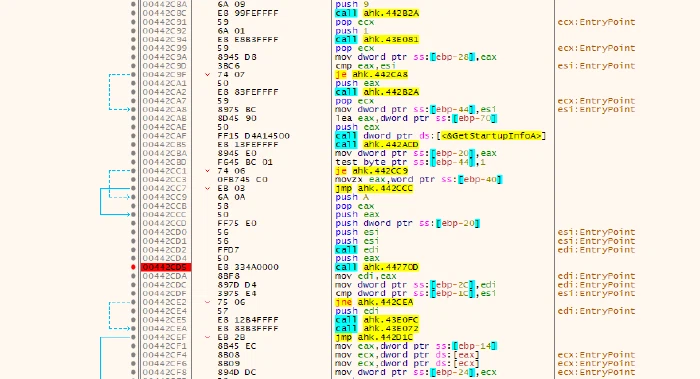This screenshot has width=700, height=379.
Task: Select address 00442CF8
Action: pyautogui.click(x=164, y=372)
